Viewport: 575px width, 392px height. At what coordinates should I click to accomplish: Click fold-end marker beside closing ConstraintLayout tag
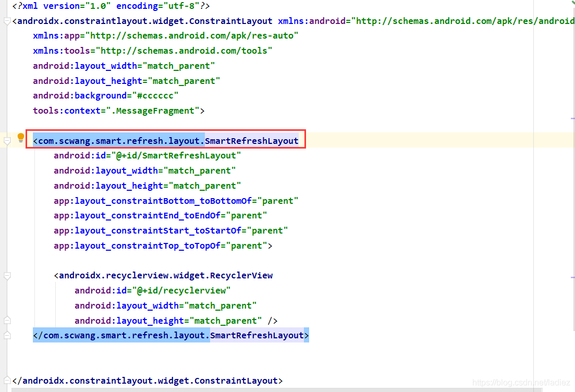pos(7,380)
